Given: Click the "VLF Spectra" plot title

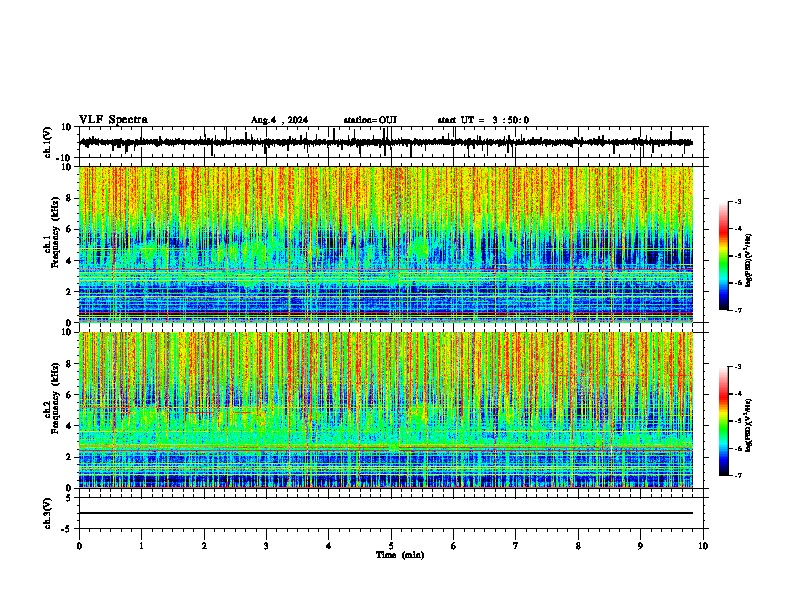Looking at the screenshot, I should point(113,120).
